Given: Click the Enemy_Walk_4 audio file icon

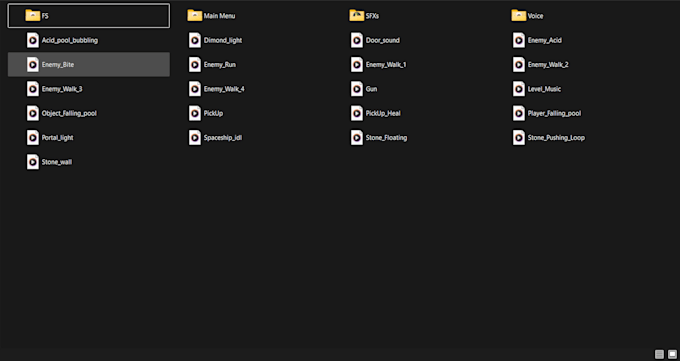Looking at the screenshot, I should (195, 89).
